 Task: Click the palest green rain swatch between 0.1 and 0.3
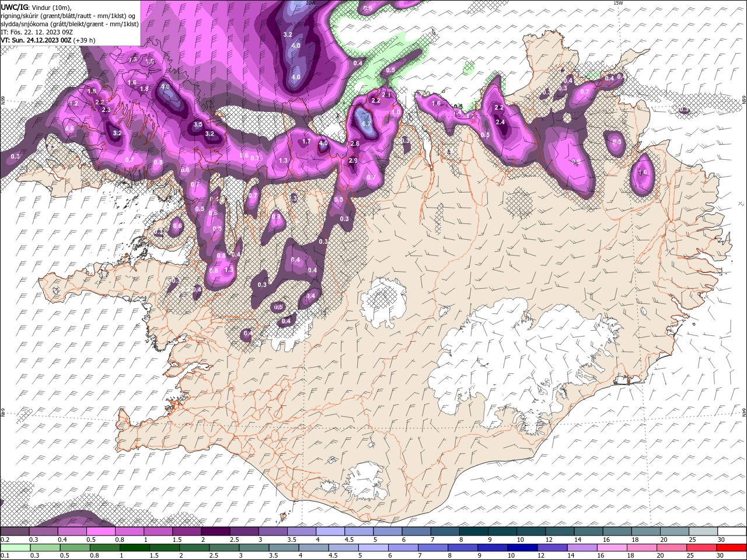[15, 548]
